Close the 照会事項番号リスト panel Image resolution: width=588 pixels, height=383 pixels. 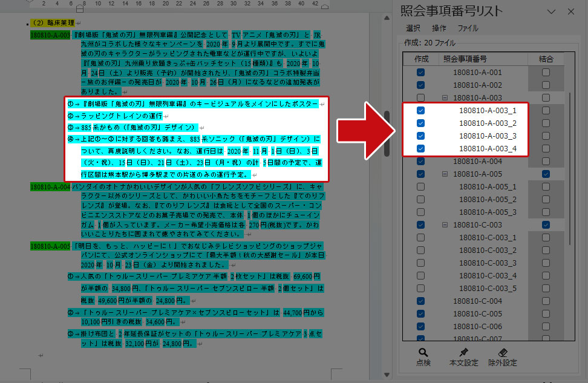pos(570,11)
